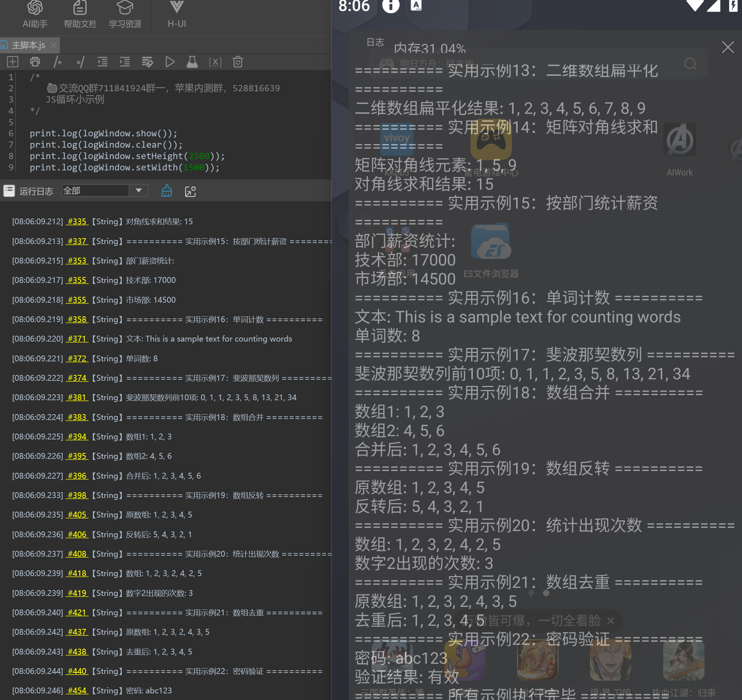The height and width of the screenshot is (700, 742).
Task: Open 帮助文档 in the top toolbar
Action: (80, 15)
